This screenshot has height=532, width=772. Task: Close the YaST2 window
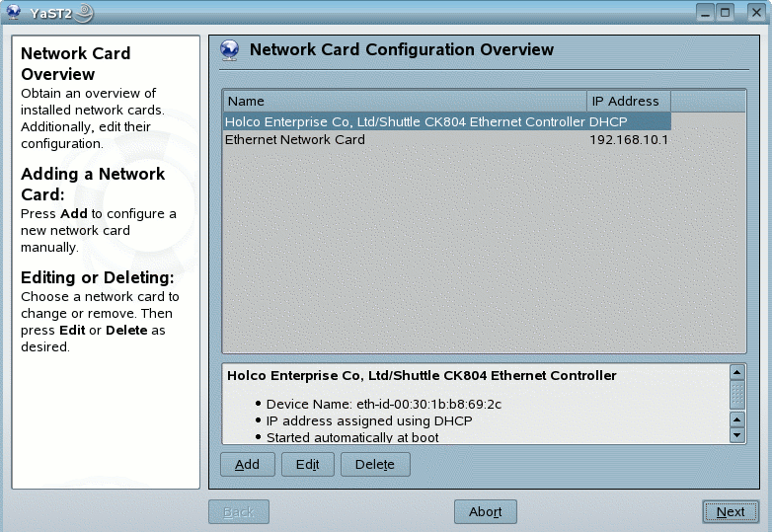tap(756, 12)
